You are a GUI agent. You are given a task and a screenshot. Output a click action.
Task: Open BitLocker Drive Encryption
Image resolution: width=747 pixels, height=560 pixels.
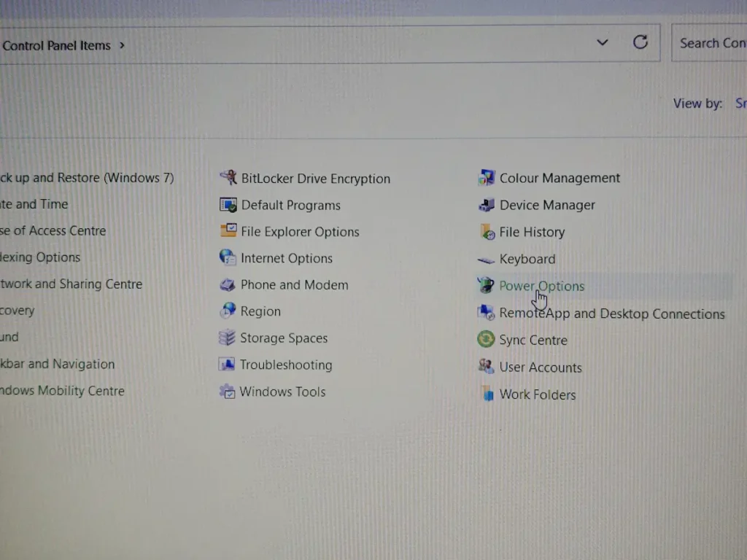click(315, 178)
